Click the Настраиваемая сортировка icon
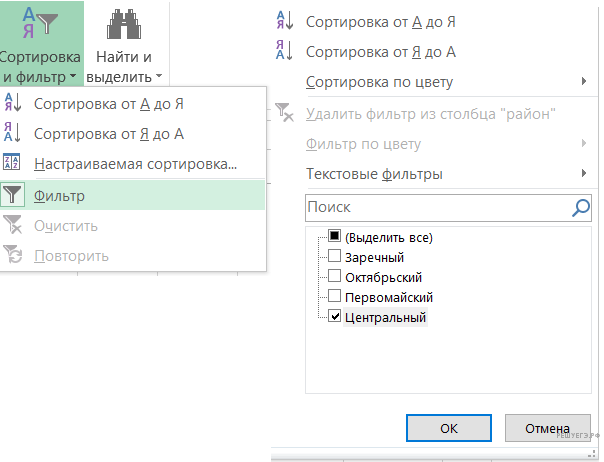 (13, 164)
